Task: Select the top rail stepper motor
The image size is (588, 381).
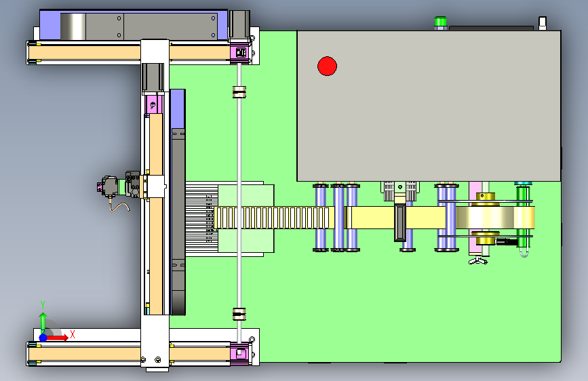Action: coord(239,24)
